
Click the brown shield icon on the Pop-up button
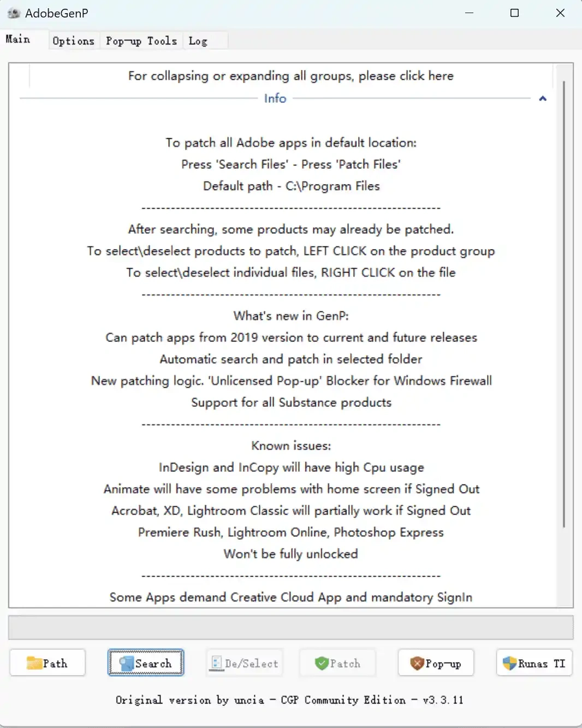[x=418, y=662]
